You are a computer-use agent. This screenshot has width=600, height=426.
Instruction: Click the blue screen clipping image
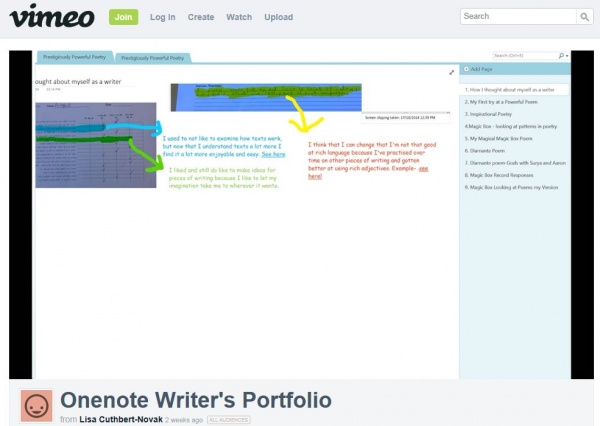point(266,97)
